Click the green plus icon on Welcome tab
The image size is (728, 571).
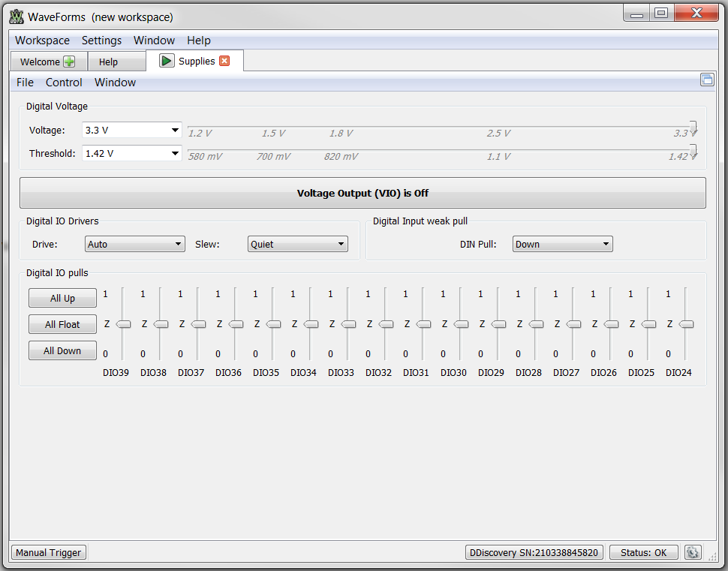click(x=69, y=62)
